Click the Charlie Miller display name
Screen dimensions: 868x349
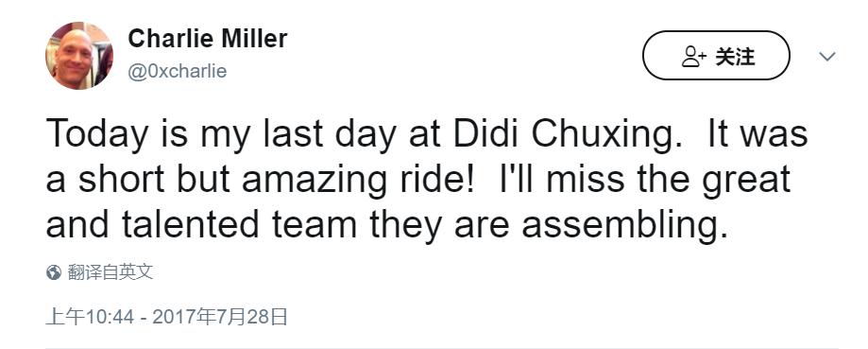208,39
